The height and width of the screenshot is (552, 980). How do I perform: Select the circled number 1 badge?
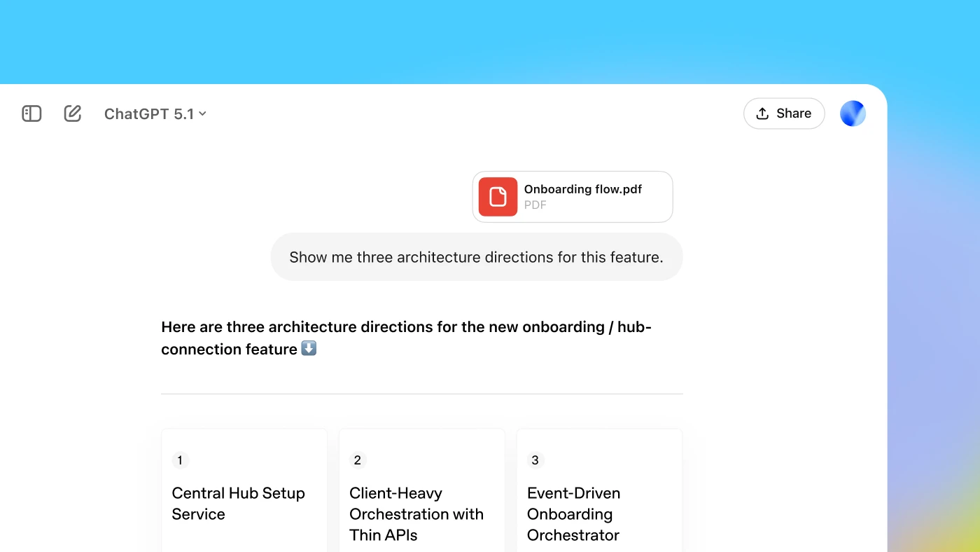(x=180, y=460)
